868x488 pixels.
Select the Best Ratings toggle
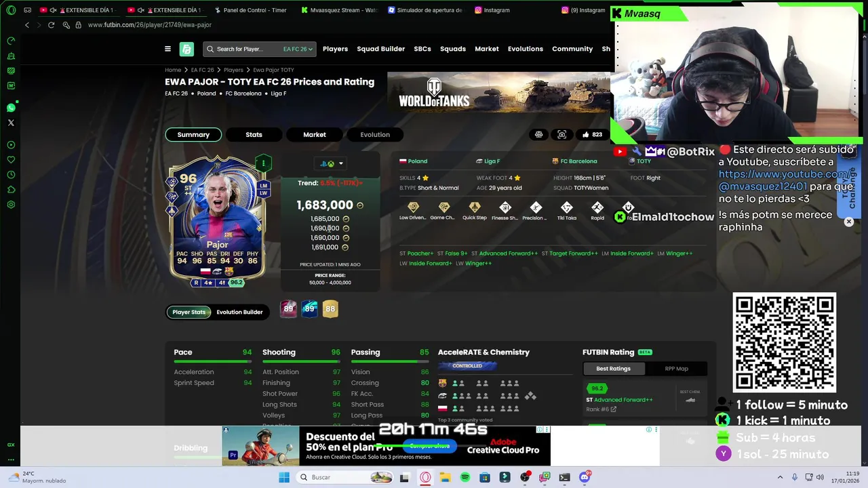click(x=613, y=369)
